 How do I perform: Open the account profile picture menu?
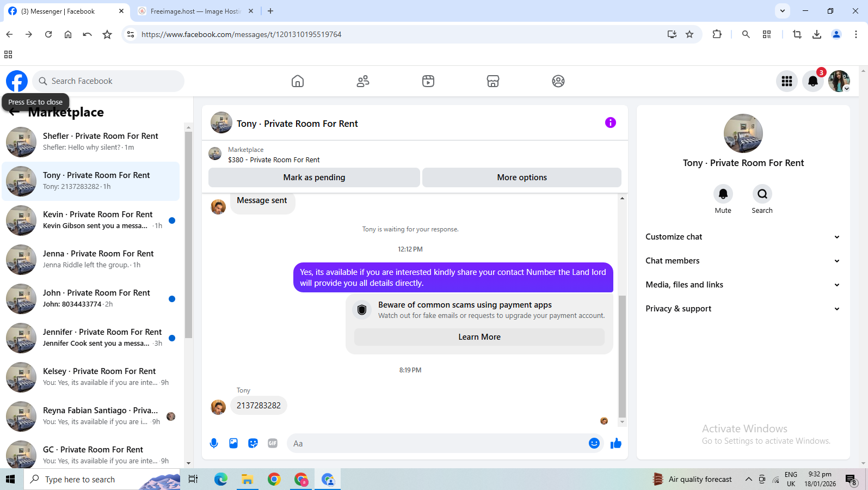pos(839,81)
